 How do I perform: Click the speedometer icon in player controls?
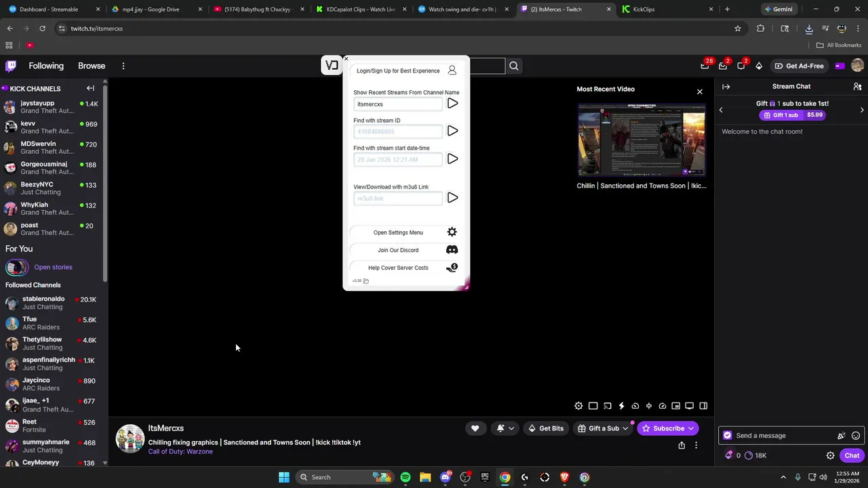click(663, 406)
